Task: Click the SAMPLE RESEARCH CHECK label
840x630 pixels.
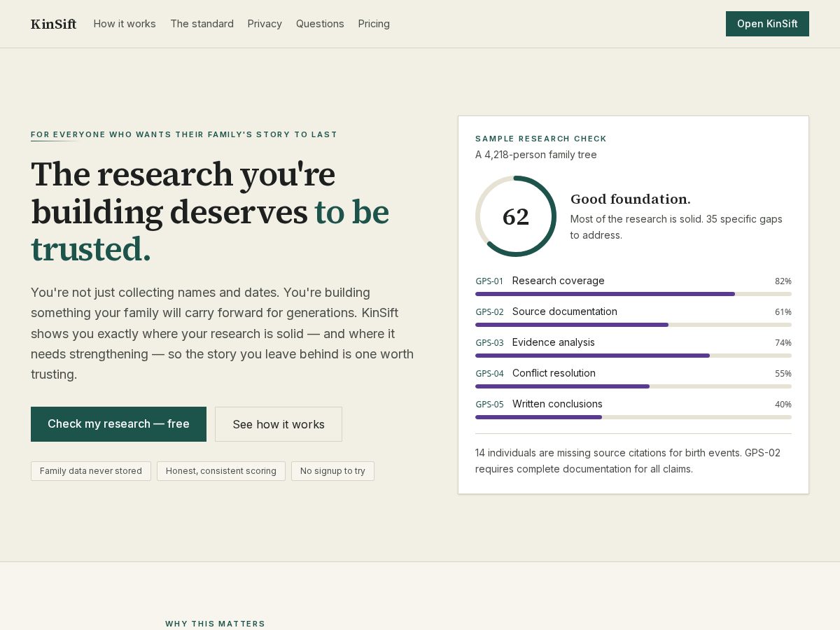Action: click(541, 139)
